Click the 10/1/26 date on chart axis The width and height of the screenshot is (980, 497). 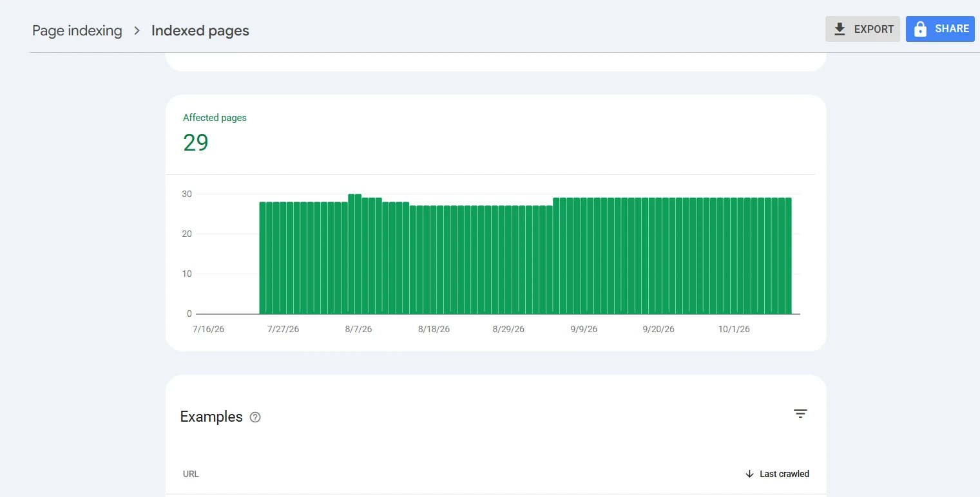point(734,329)
